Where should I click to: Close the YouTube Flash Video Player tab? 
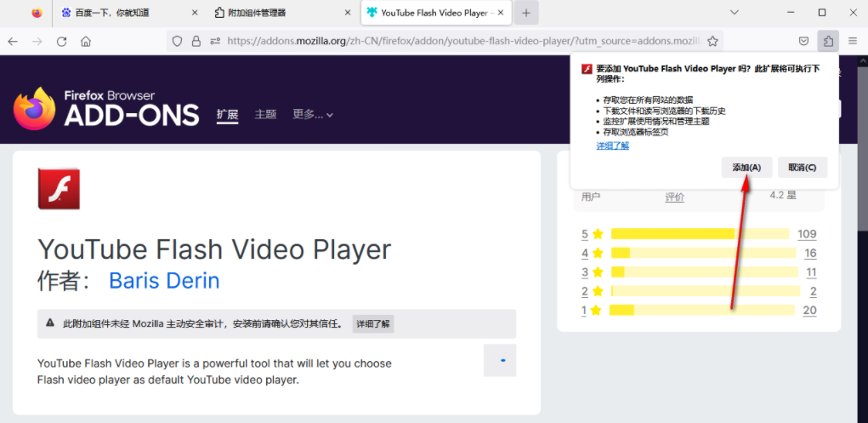[x=502, y=13]
